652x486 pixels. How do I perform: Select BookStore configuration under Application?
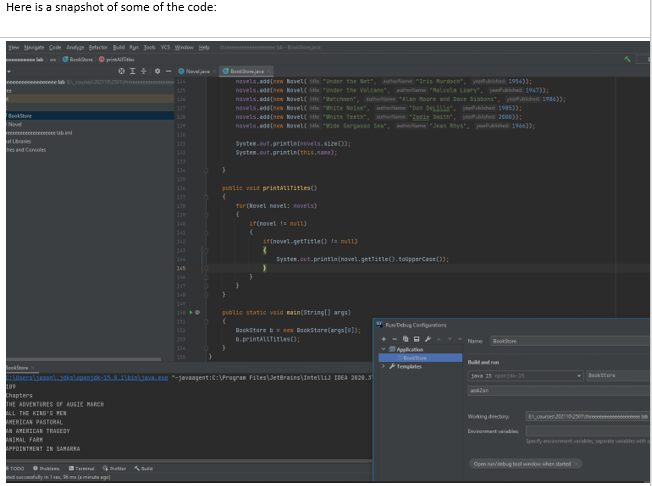tap(420, 358)
